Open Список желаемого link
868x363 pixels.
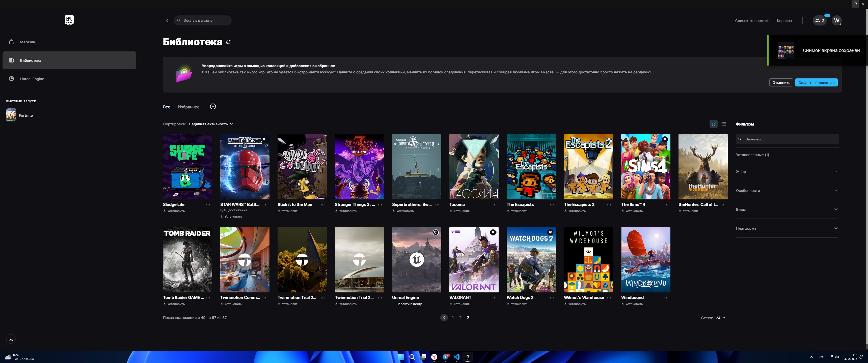(752, 20)
